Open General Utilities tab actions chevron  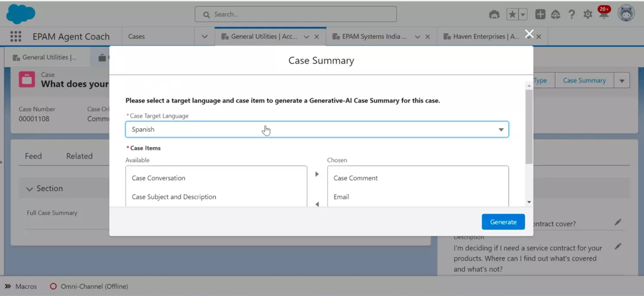306,37
